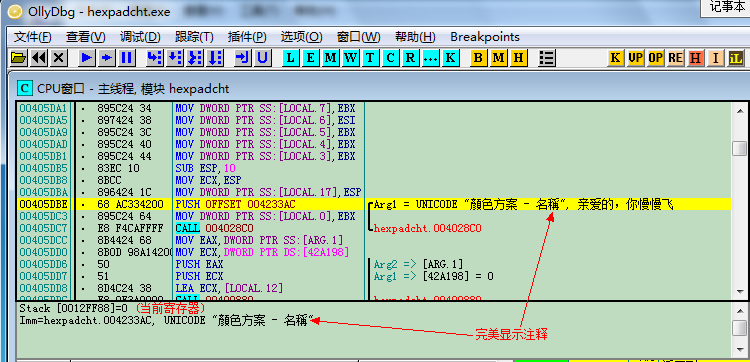Click the Step into icon

pyautogui.click(x=154, y=58)
